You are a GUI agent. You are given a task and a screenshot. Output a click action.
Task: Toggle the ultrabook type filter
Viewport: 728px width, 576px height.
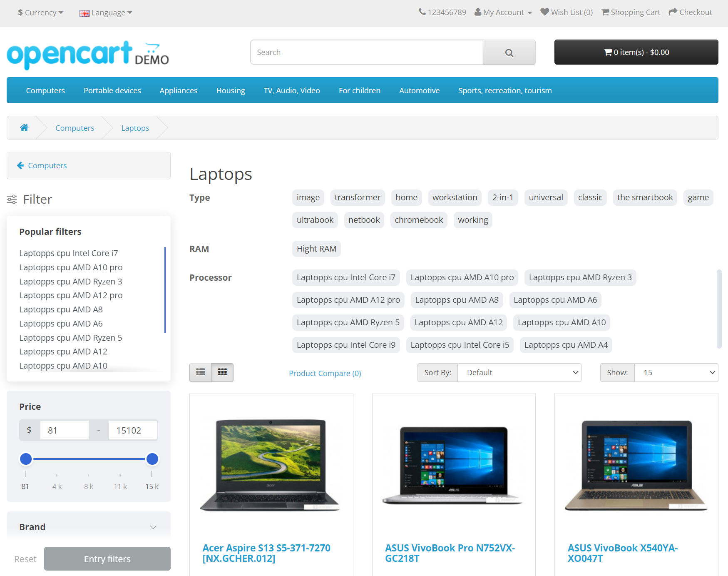(315, 220)
